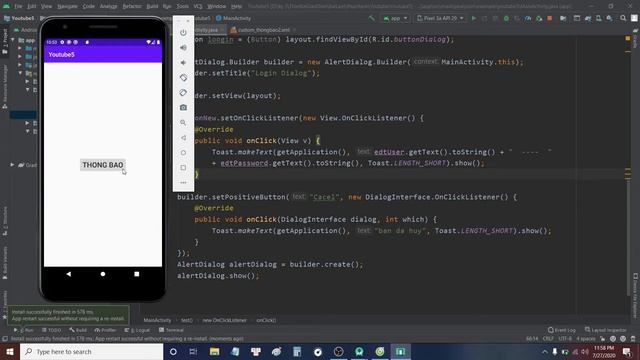Click the emulator power button
The image size is (640, 360).
[x=183, y=33]
